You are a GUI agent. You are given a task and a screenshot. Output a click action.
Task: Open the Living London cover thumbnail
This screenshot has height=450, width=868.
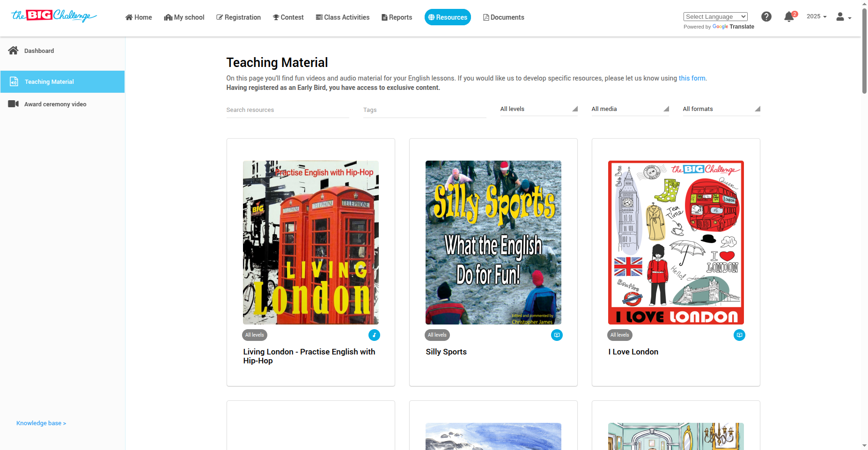(311, 243)
